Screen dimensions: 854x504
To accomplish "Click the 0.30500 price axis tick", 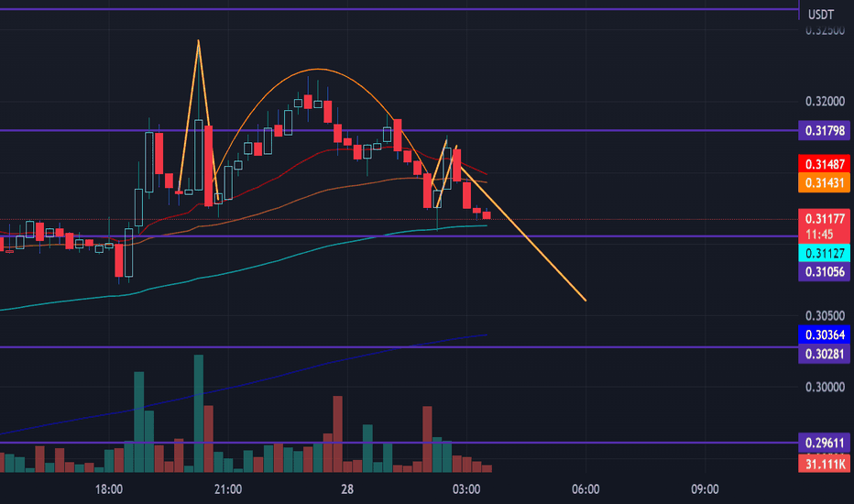I will 825,315.
